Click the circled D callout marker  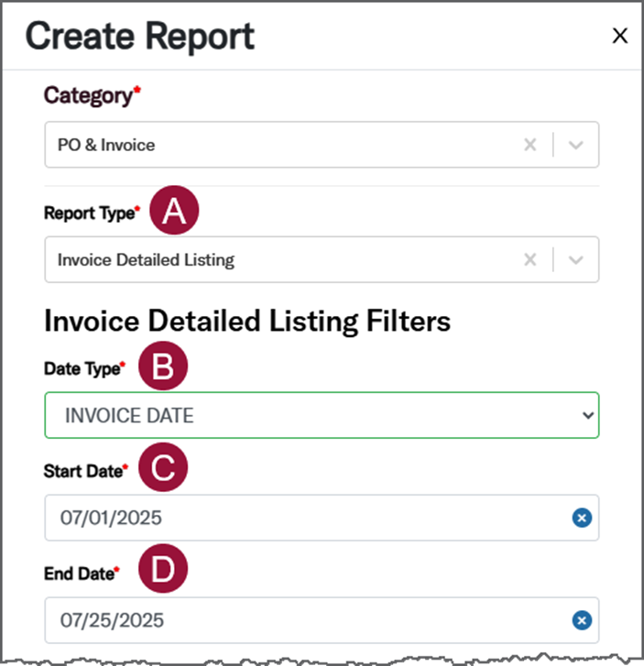[x=162, y=573]
